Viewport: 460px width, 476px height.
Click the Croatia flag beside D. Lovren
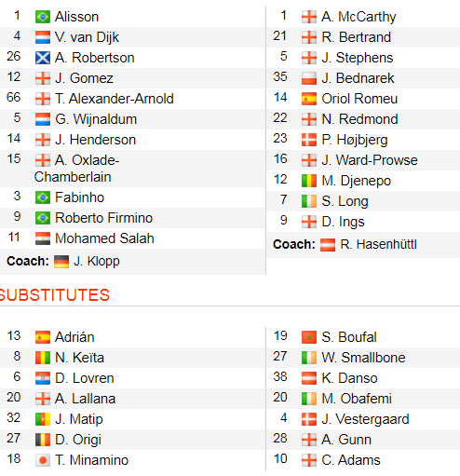click(x=43, y=378)
